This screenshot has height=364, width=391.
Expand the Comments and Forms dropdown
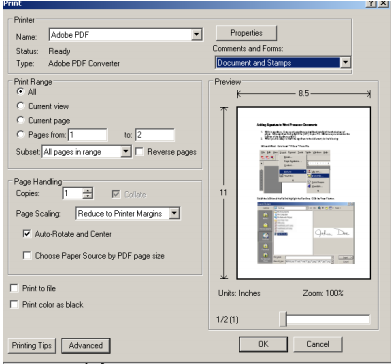(346, 62)
